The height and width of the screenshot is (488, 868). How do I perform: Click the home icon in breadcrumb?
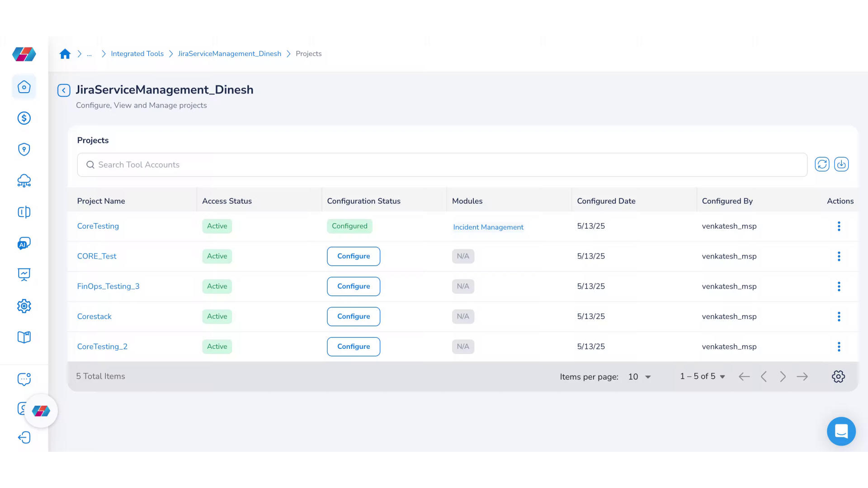[65, 54]
